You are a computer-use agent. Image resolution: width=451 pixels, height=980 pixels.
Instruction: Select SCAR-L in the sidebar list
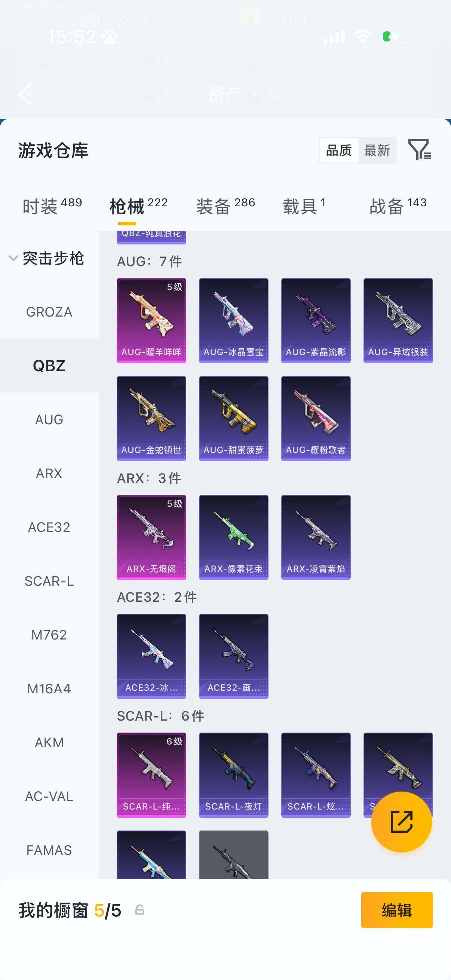coord(49,581)
